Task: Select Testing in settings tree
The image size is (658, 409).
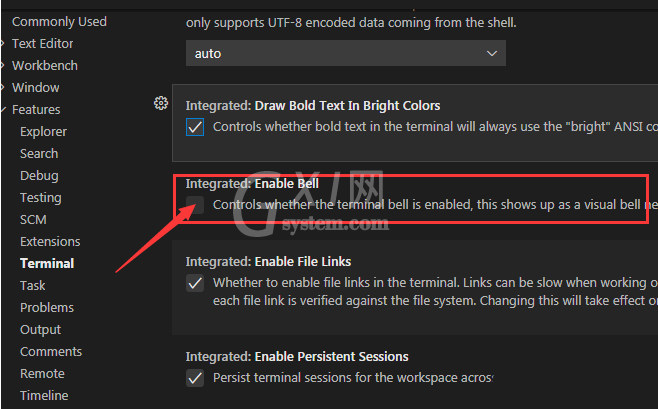Action: (x=41, y=197)
